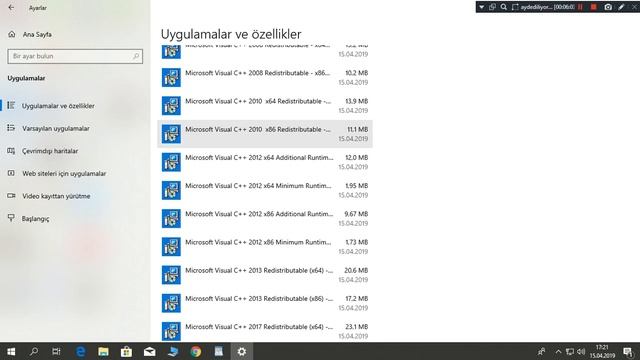
Task: Click the Başlangıç sidebar icon
Action: 11,218
